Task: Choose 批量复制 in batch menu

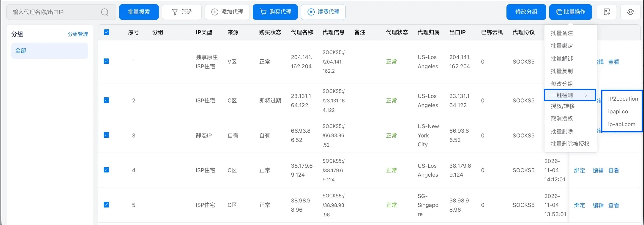Action: pyautogui.click(x=562, y=71)
